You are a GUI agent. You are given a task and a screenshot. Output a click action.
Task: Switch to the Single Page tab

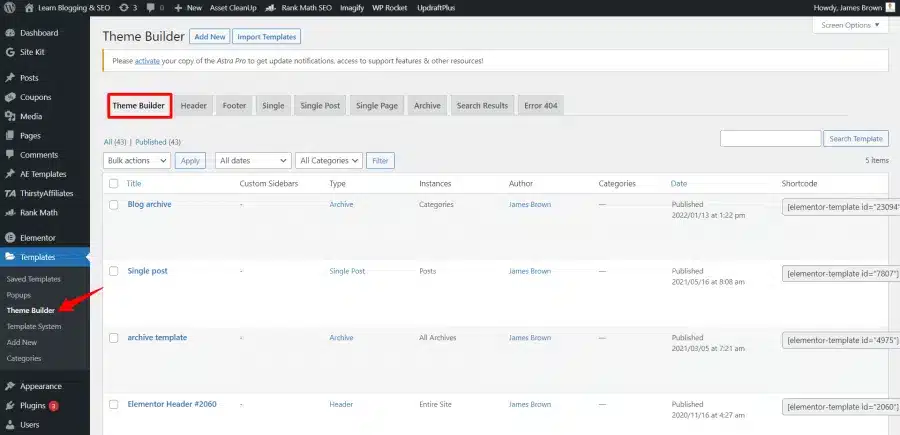[377, 106]
